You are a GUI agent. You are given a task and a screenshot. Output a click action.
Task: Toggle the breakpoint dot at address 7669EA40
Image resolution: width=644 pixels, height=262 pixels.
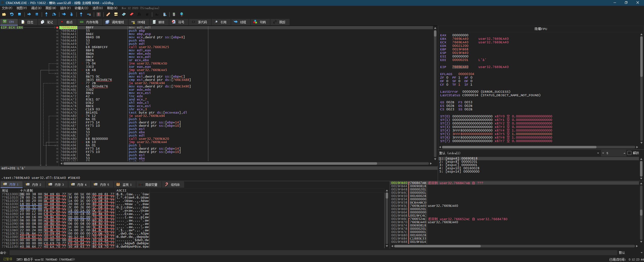pyautogui.click(x=57, y=27)
